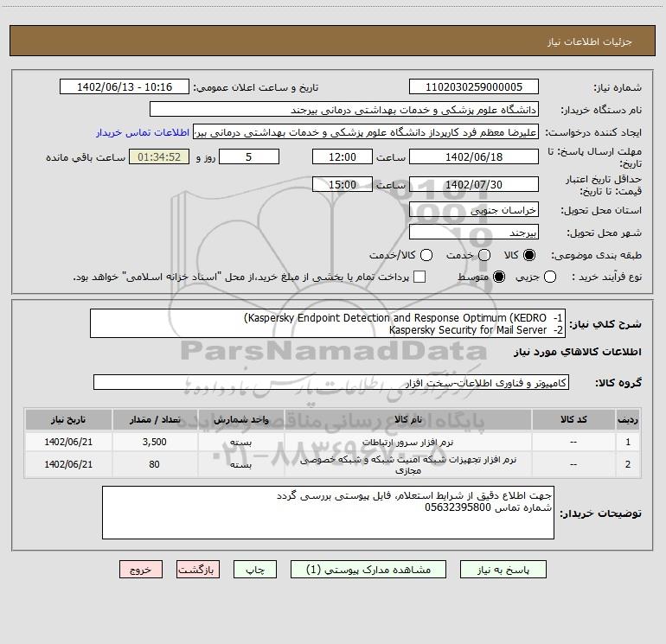
Task: Choose the جزیی purchase type radio
Action: point(549,277)
